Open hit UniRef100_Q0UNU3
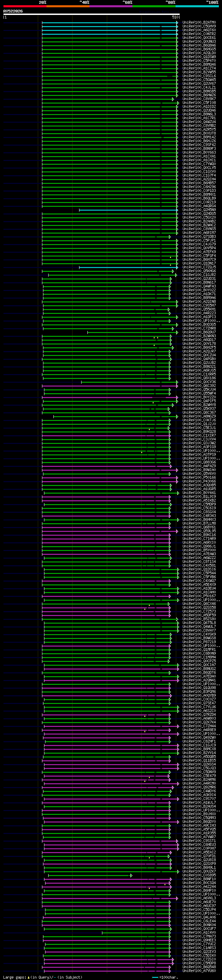The image size is (222, 980). (x=199, y=41)
